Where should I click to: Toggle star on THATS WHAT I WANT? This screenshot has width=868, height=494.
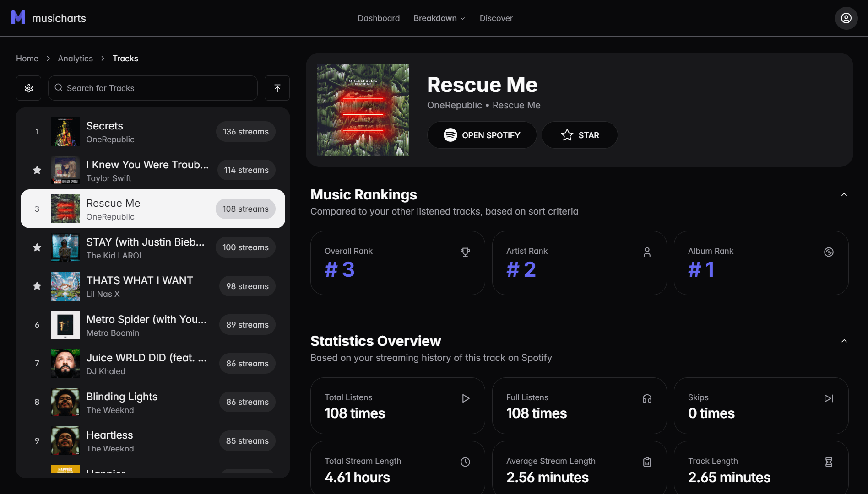pyautogui.click(x=37, y=286)
